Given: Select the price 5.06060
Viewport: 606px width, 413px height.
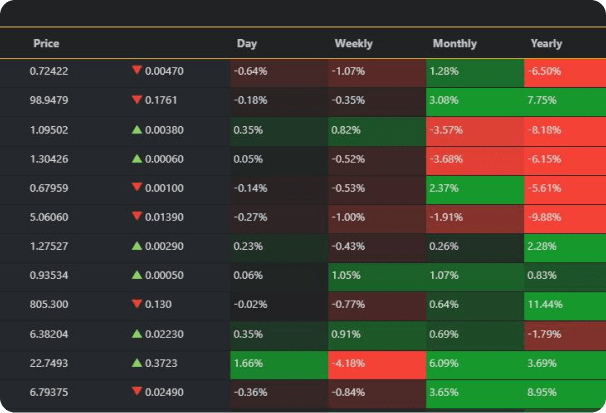Looking at the screenshot, I should coord(49,217).
